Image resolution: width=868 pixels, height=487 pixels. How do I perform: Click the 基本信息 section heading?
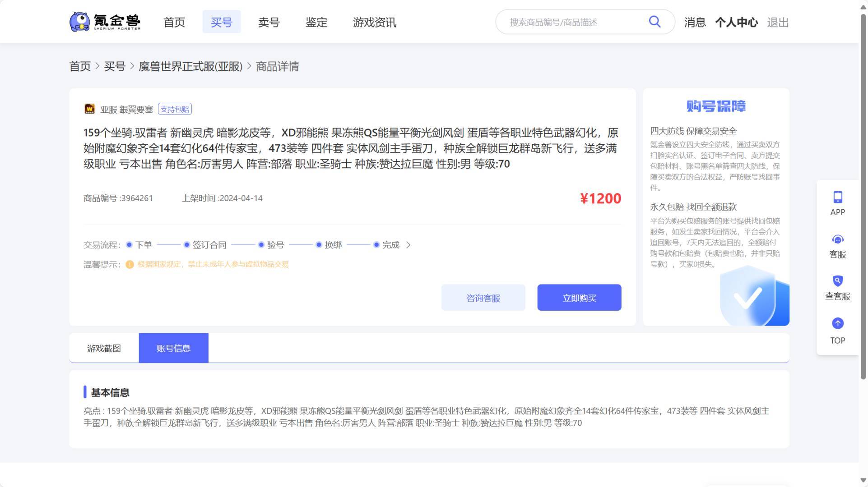coord(110,393)
